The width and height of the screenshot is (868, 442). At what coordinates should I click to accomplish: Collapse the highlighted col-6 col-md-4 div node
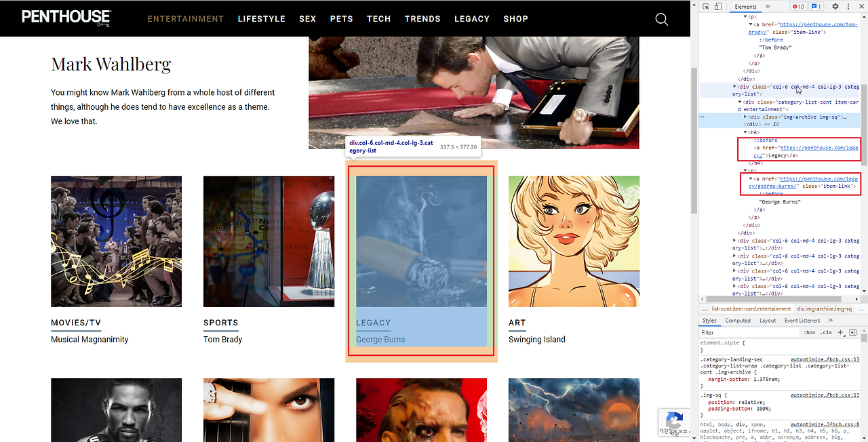click(734, 87)
